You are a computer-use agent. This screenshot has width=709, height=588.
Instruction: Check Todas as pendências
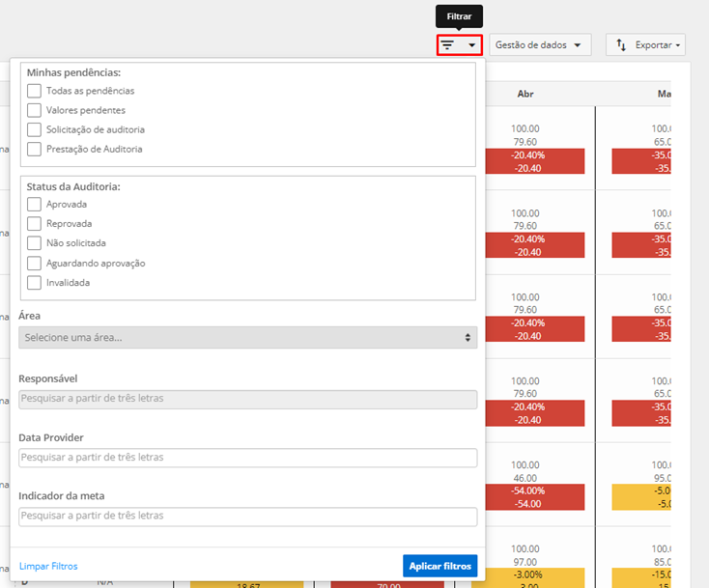(x=35, y=91)
